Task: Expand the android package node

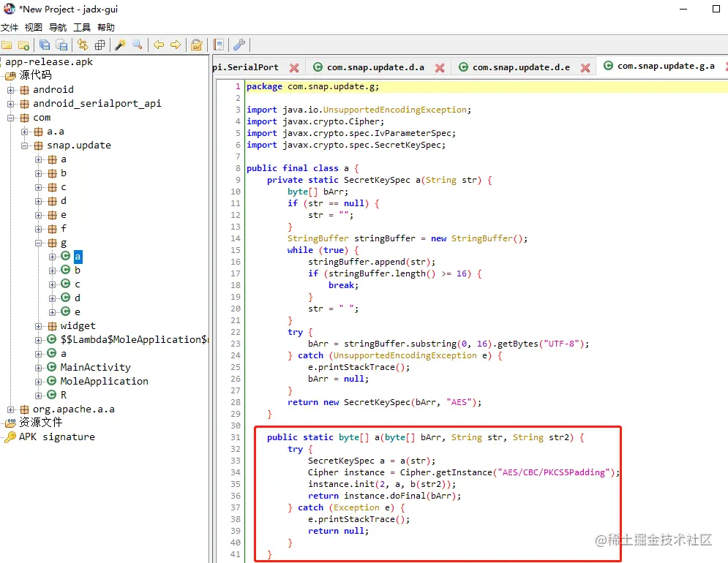Action: 11,90
